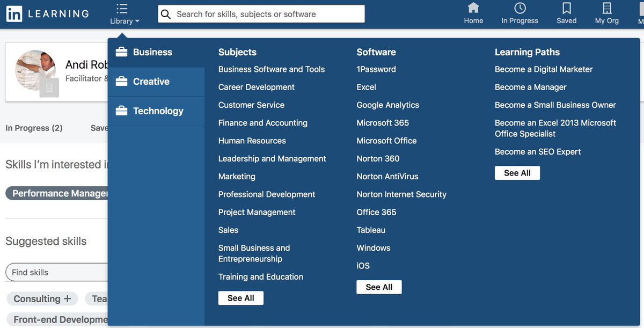The height and width of the screenshot is (328, 644).
Task: Open Office 365 software courses
Action: pyautogui.click(x=377, y=213)
